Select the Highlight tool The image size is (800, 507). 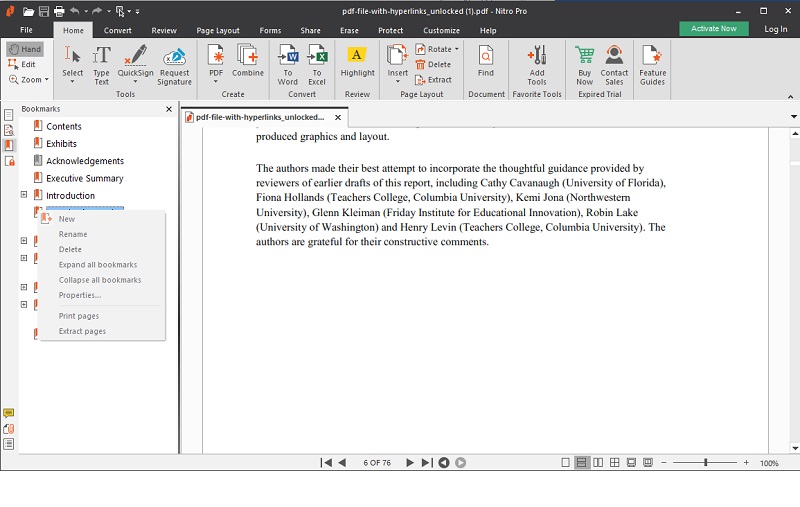[x=357, y=62]
